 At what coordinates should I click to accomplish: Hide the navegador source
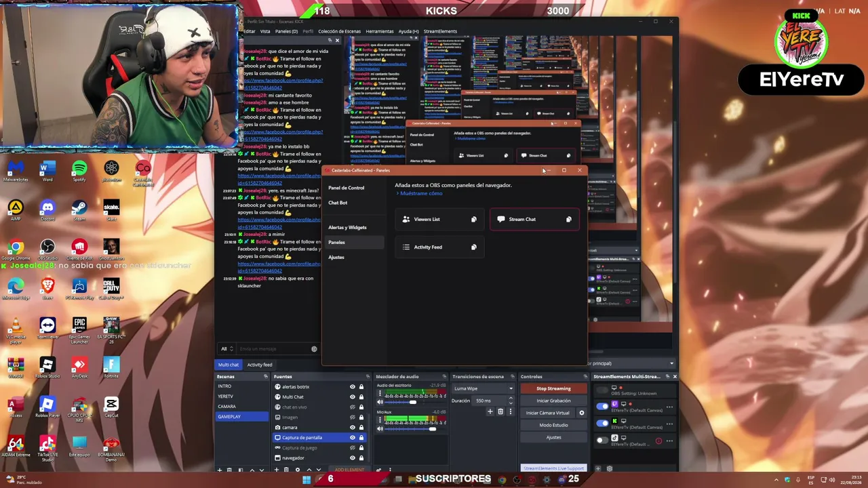click(x=352, y=458)
